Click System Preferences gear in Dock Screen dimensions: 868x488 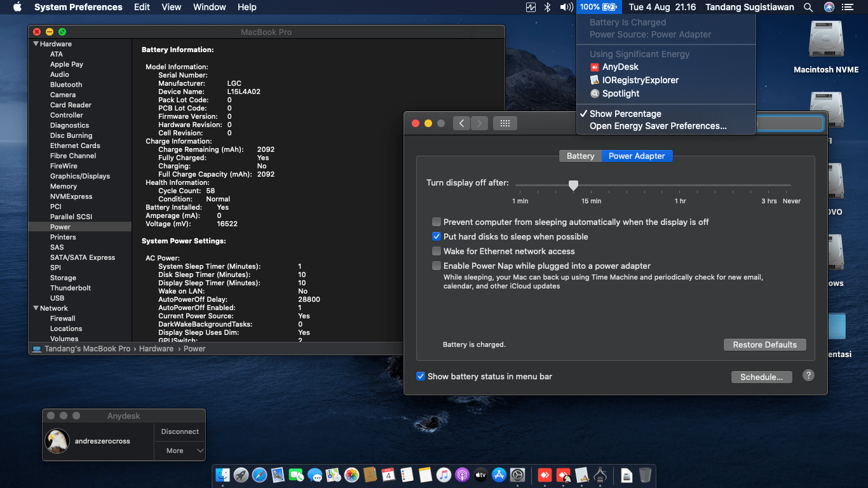pyautogui.click(x=517, y=475)
